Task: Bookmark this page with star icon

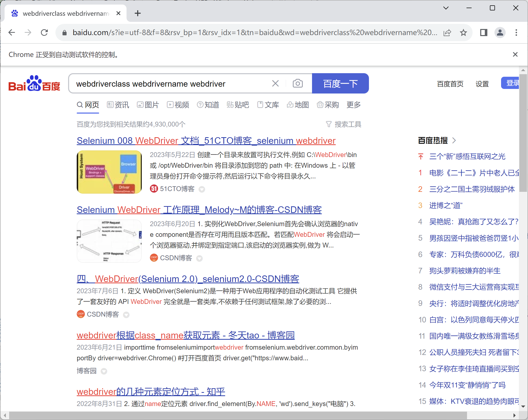Action: [463, 33]
